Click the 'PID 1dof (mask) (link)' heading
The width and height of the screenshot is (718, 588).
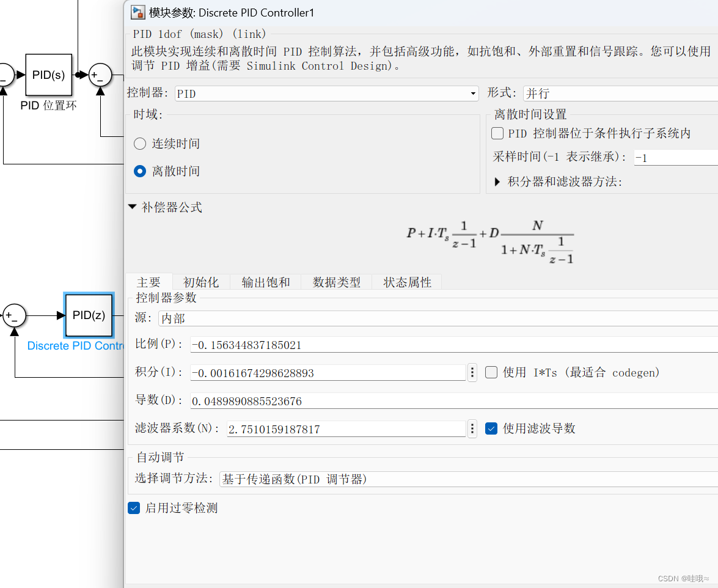pyautogui.click(x=199, y=34)
